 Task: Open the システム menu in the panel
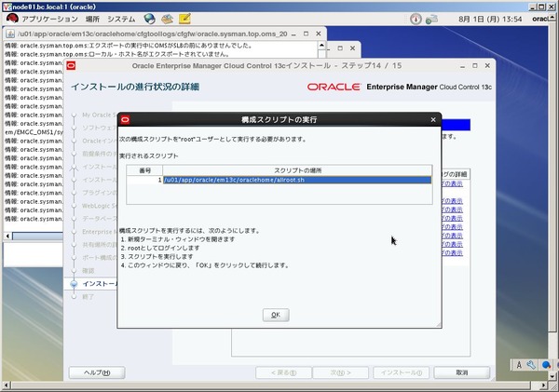coord(121,19)
